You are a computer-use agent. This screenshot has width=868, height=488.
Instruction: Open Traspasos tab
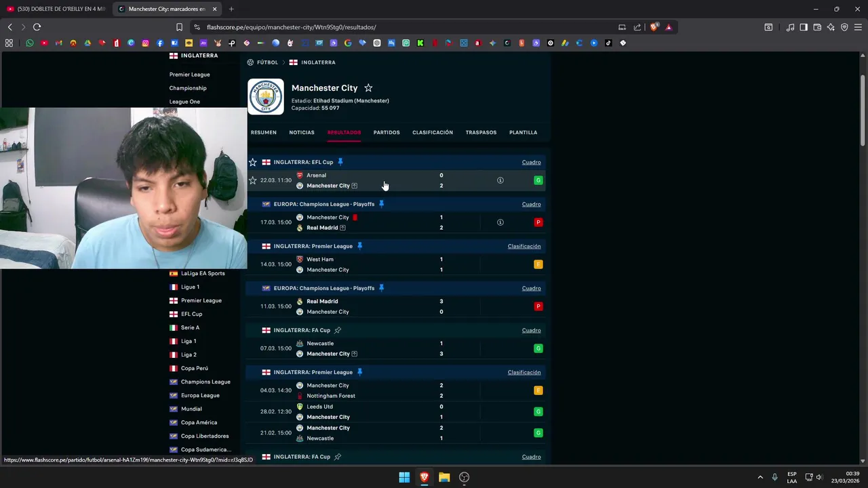481,132
